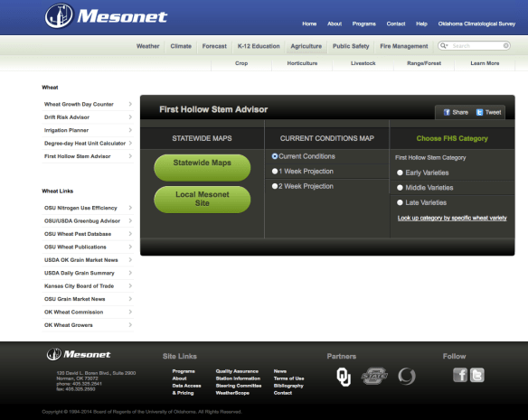Choose Middle Varieties category

[x=400, y=188]
